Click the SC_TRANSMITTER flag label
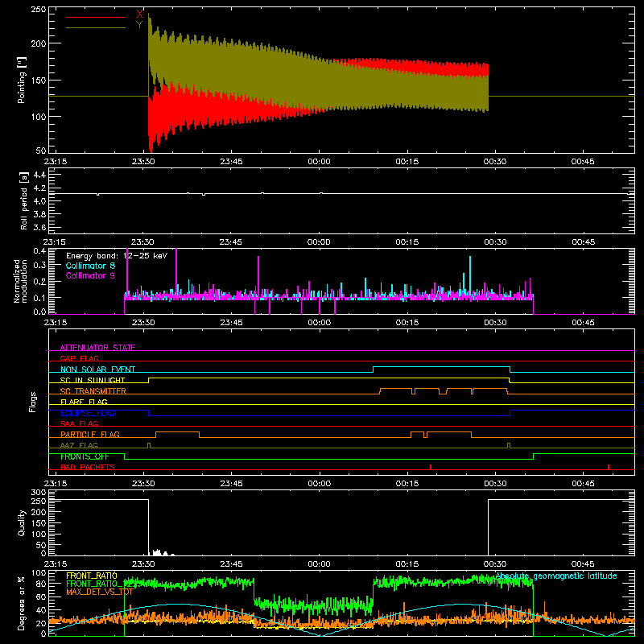The width and height of the screenshot is (644, 644). tap(93, 390)
